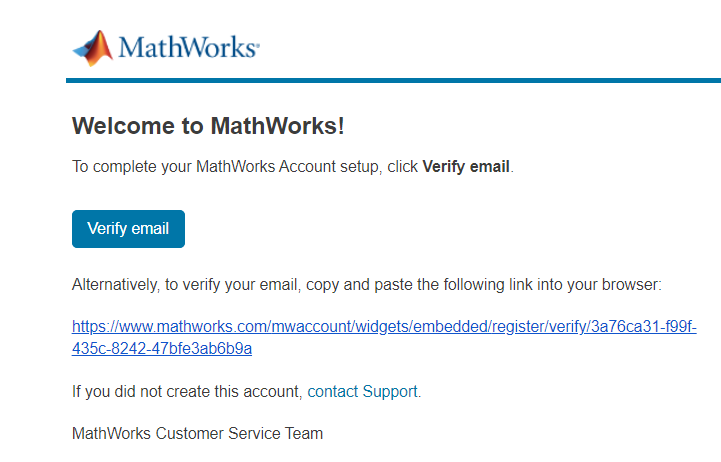721x462 pixels.
Task: Click the registered trademark symbol beside logo
Action: click(258, 45)
